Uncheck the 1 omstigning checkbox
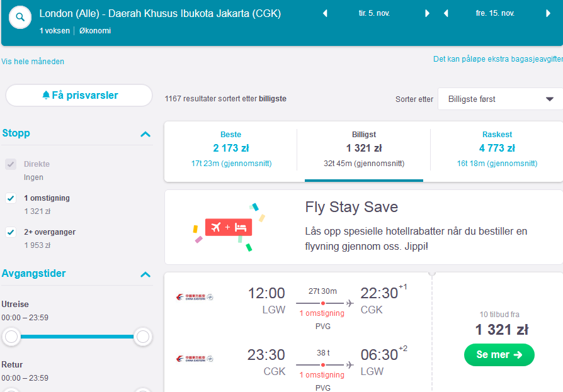Screen dimensions: 563x392 11,198
